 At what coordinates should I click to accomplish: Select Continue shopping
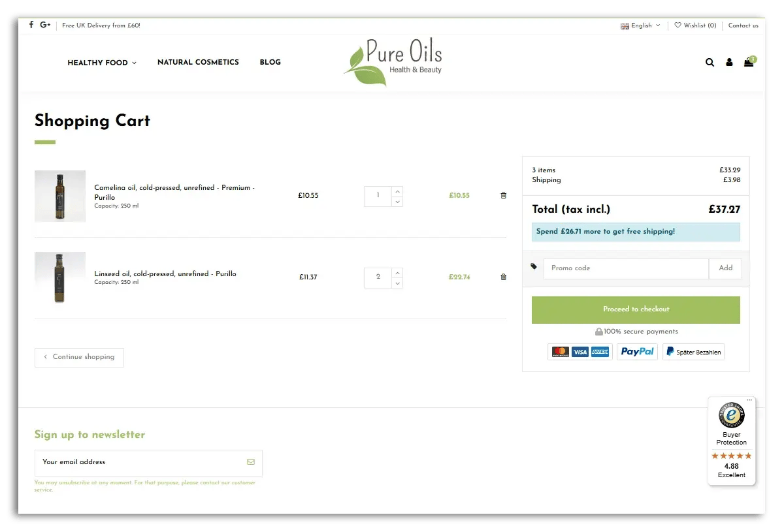click(x=78, y=357)
